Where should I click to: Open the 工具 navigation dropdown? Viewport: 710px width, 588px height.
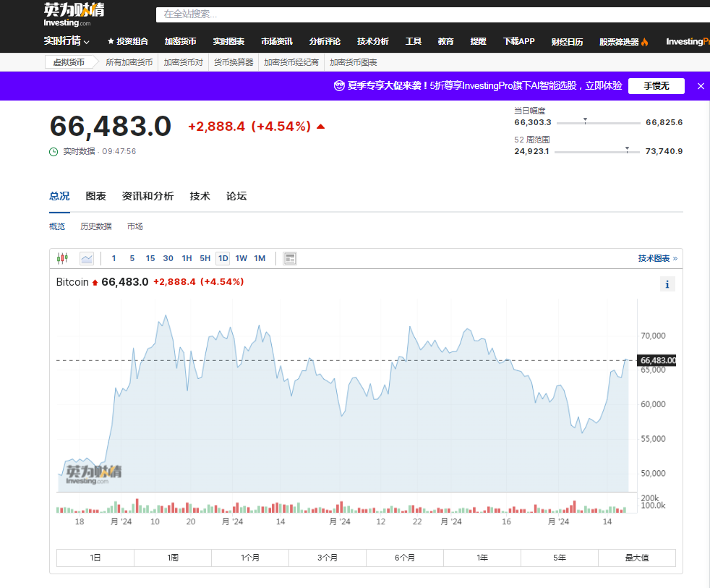coord(413,41)
